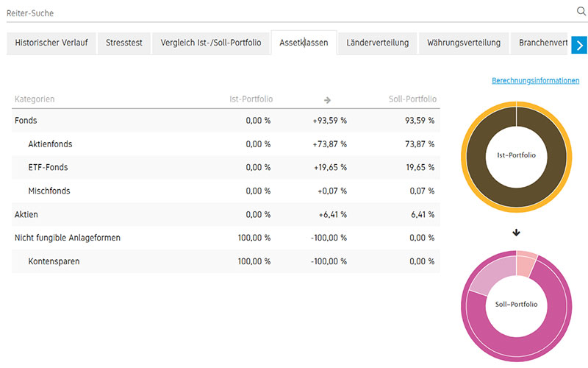
Task: Click the Ist-Portfolio donut chart center
Action: coord(516,155)
